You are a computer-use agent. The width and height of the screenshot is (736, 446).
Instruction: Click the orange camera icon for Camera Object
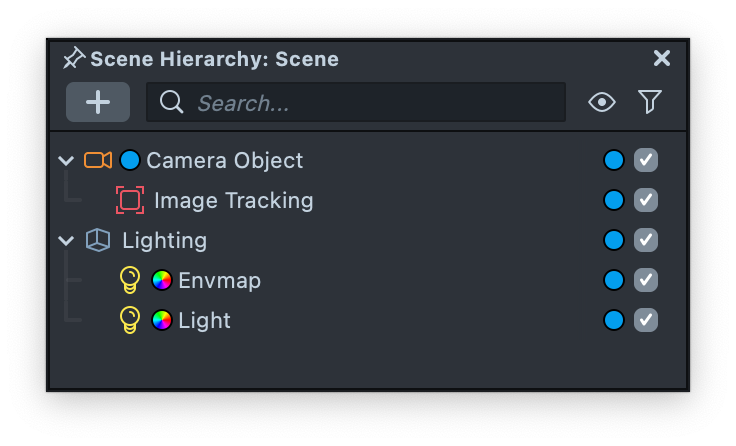coord(98,160)
